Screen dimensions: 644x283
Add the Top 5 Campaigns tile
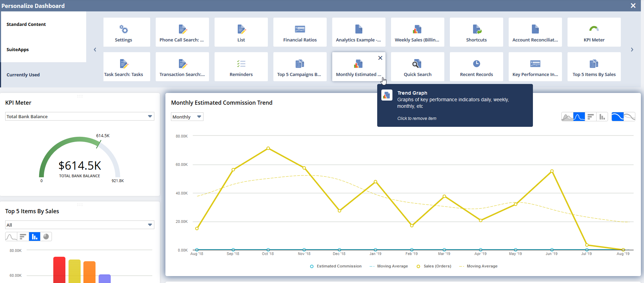(300, 67)
